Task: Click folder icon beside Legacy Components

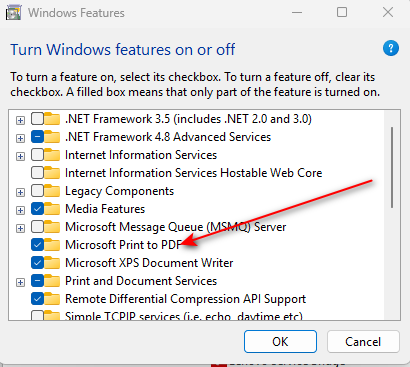Action: pos(52,191)
